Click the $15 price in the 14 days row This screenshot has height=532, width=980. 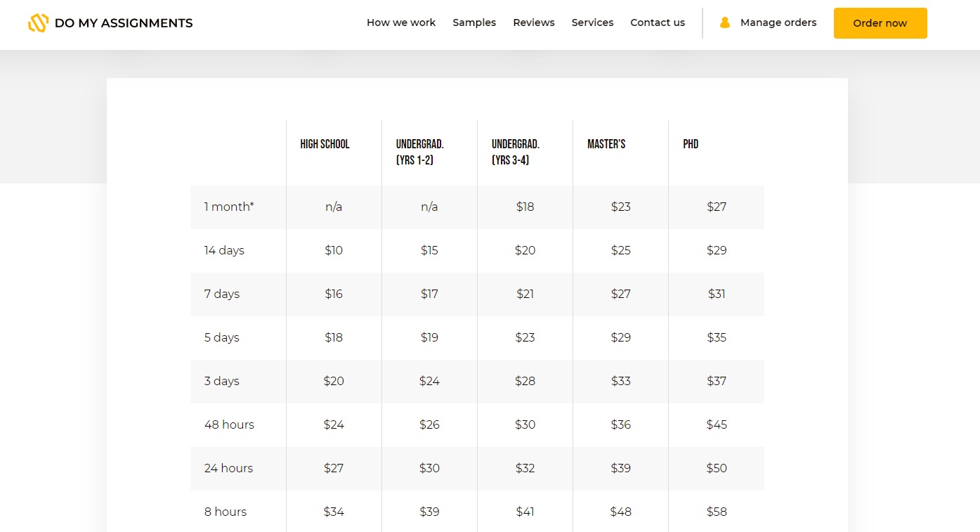tap(429, 250)
